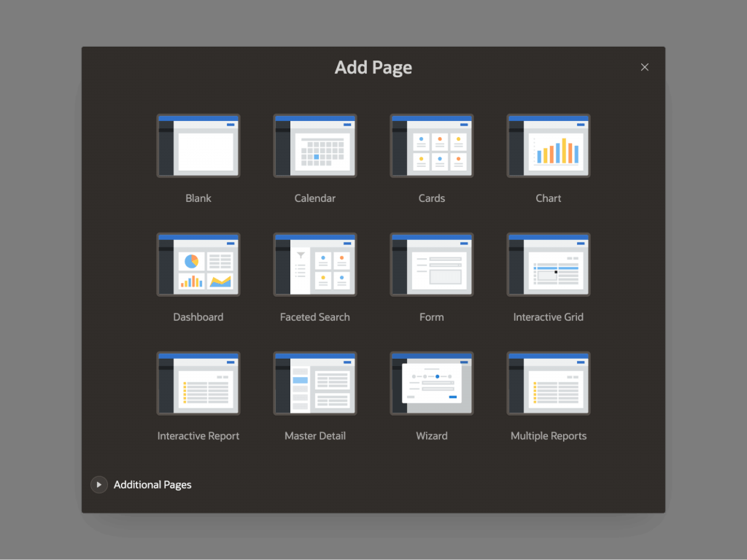Choose the Dashboard page icon
Image resolution: width=747 pixels, height=560 pixels.
click(x=198, y=265)
